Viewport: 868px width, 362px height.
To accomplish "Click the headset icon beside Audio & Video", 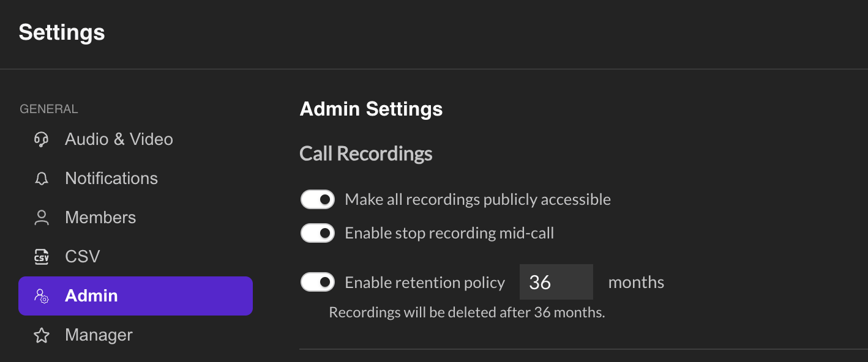I will [42, 139].
